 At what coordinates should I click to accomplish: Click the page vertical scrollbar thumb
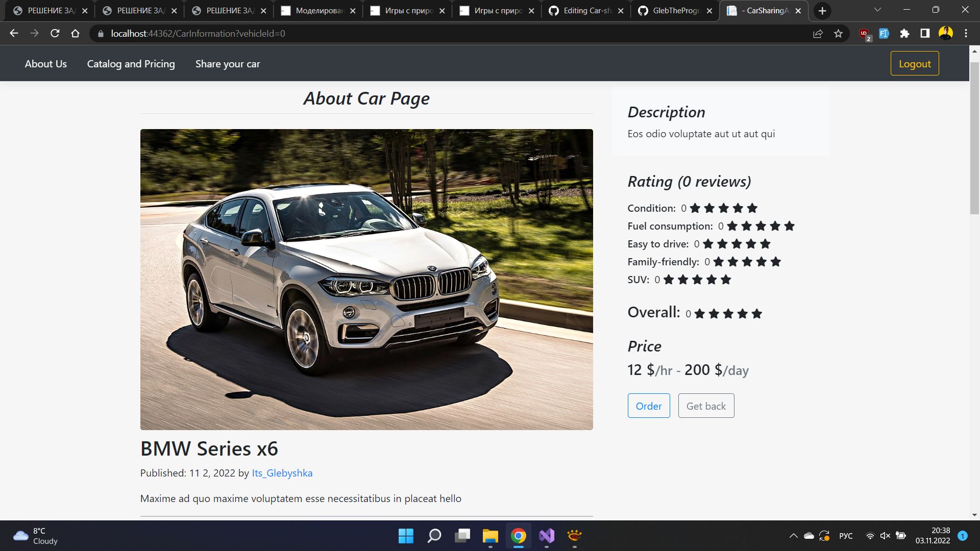pos(974,138)
